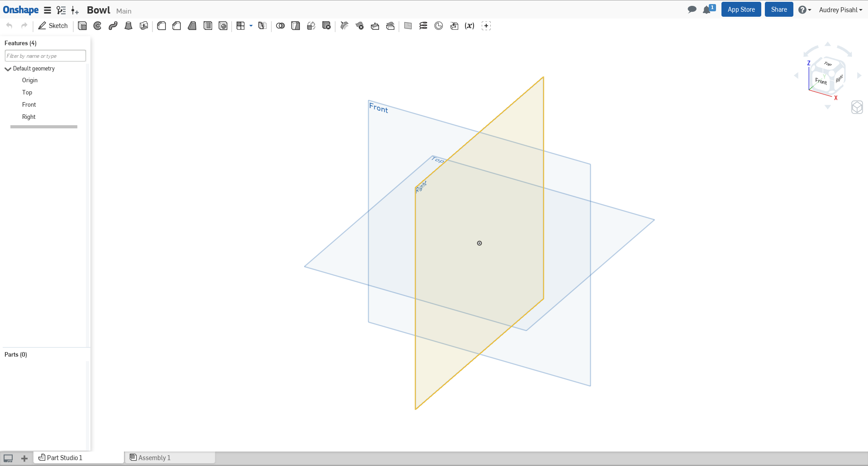This screenshot has height=466, width=868.
Task: Focus the Filter by name or type field
Action: click(45, 56)
